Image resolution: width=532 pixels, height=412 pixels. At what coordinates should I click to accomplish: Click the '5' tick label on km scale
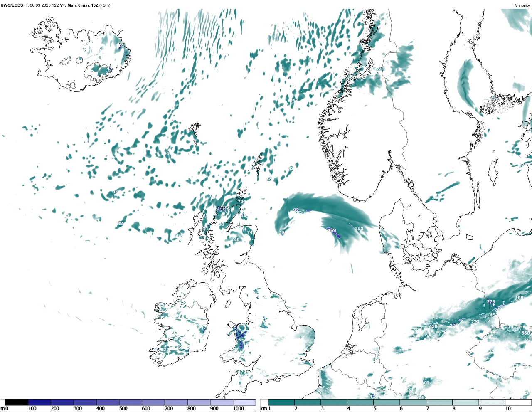tap(375, 409)
